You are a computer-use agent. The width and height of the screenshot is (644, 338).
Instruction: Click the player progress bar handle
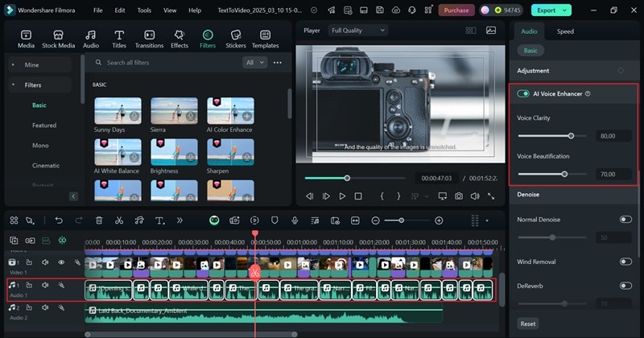347,178
